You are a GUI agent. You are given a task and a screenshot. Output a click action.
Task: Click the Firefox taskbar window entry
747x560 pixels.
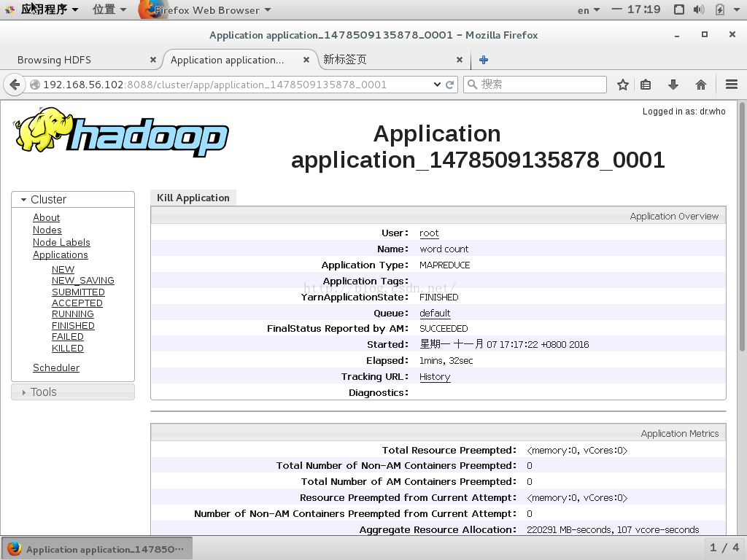[x=97, y=549]
